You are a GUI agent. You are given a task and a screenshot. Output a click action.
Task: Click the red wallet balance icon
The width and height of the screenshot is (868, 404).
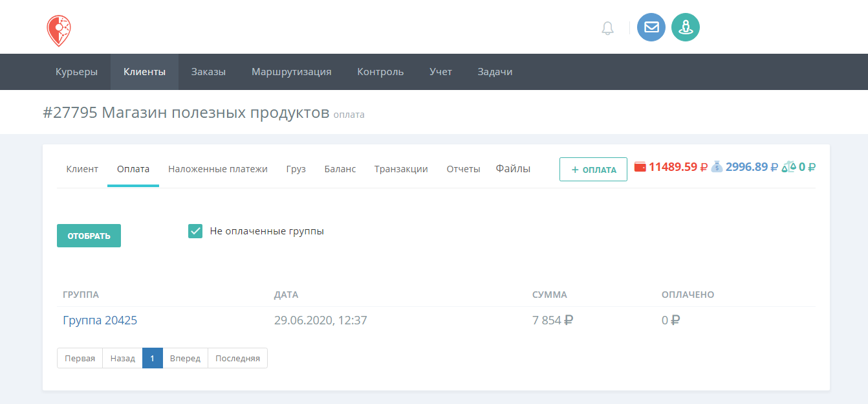[x=640, y=167]
